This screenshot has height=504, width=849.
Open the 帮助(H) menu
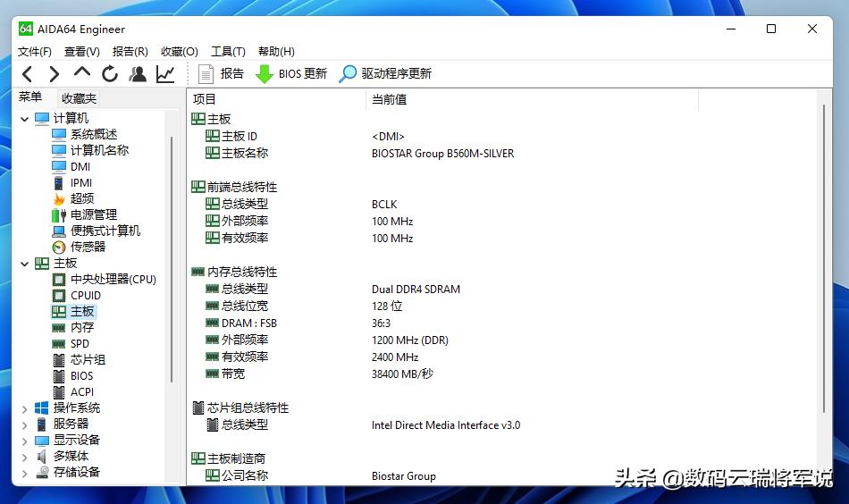(276, 52)
